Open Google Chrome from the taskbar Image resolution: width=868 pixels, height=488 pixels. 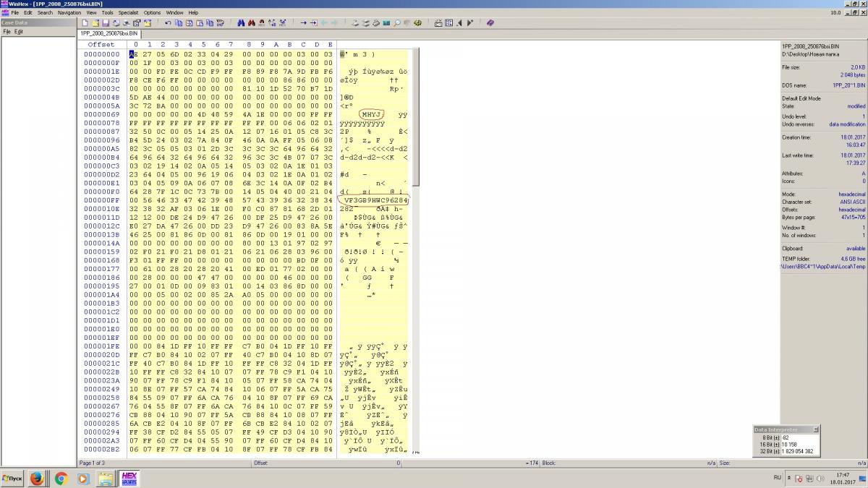tap(61, 479)
